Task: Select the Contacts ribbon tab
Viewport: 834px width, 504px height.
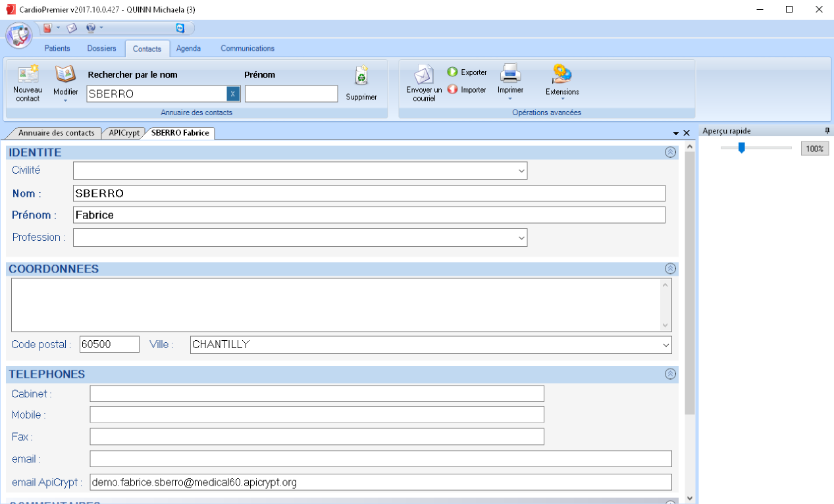Action: tap(147, 49)
